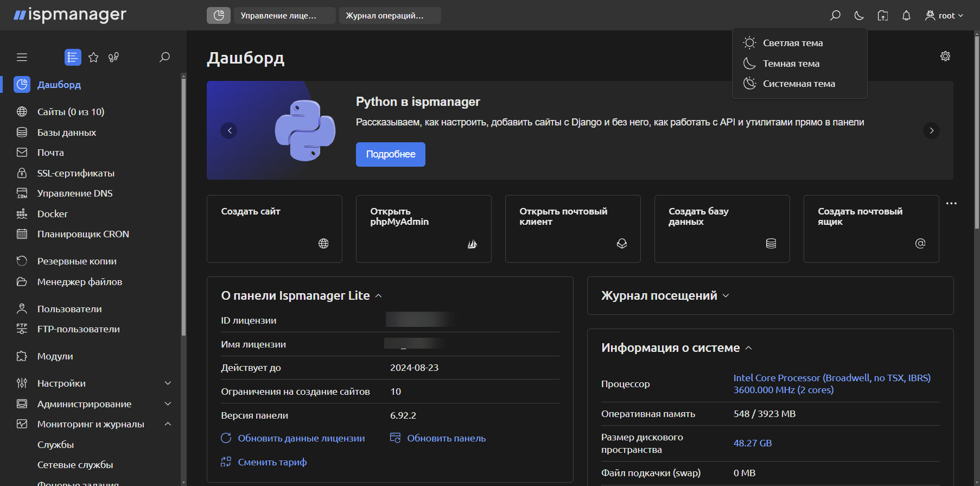Open Сетевые службы submenu item
The height and width of the screenshot is (486, 980).
75,465
